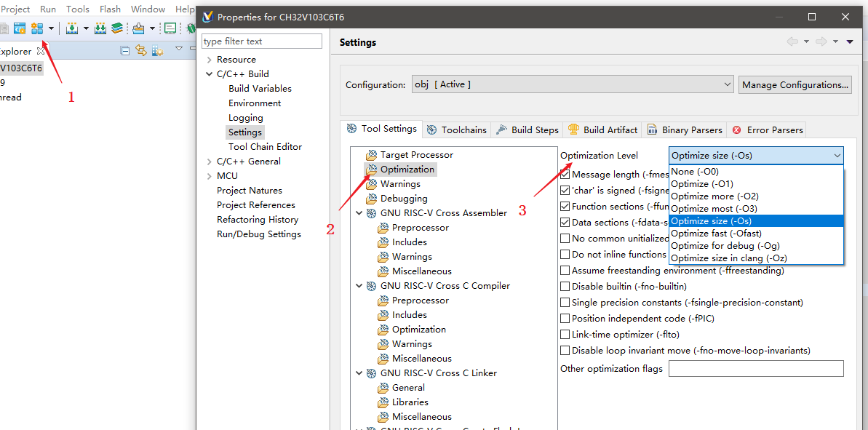Screen dimensions: 868x430
Task: Click the project properties toolbar icon
Action: [37, 28]
